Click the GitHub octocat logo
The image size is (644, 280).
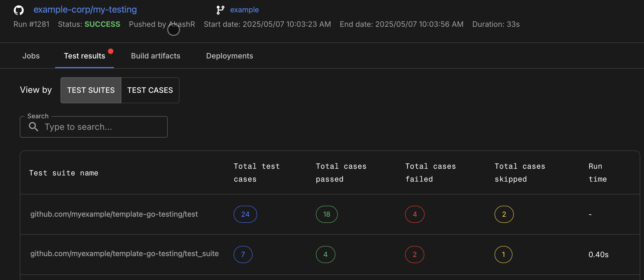click(x=18, y=10)
